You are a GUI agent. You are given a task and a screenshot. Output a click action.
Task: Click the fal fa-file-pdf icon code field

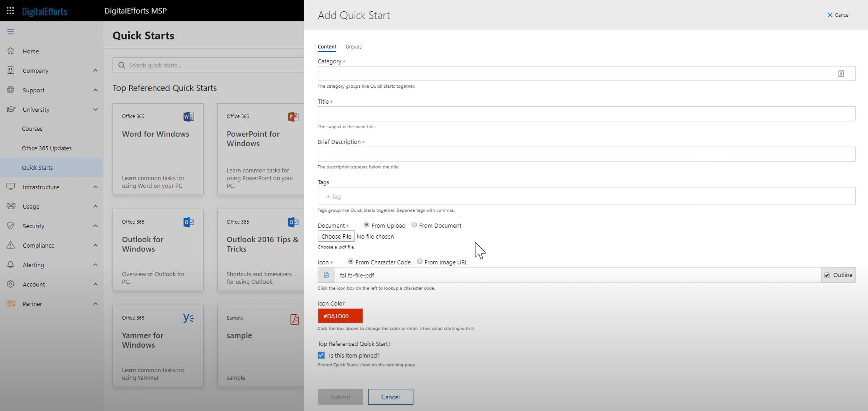coord(578,275)
